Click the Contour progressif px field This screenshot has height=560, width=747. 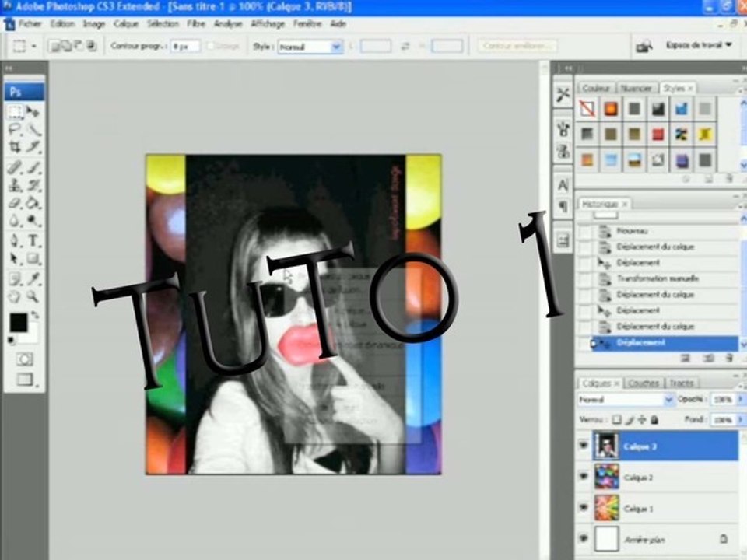click(x=185, y=46)
